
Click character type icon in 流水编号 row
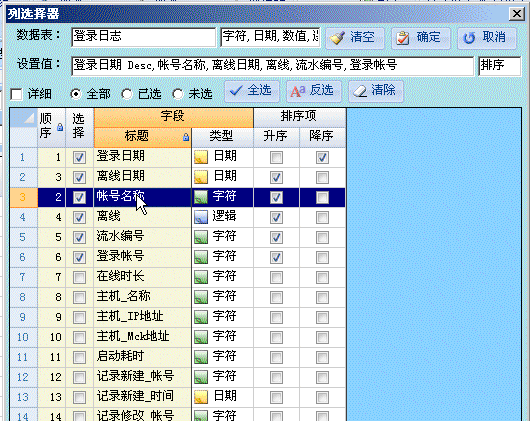[x=201, y=237]
